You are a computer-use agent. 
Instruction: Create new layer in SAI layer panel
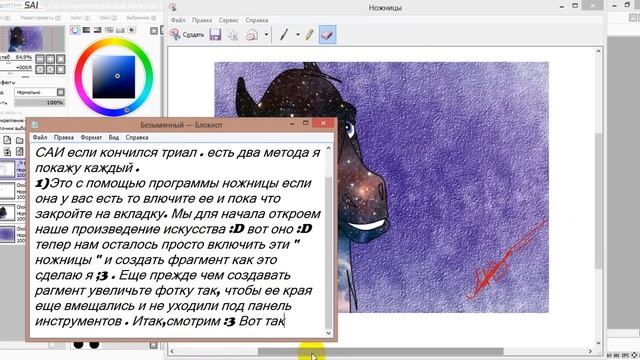pyautogui.click(x=7, y=140)
